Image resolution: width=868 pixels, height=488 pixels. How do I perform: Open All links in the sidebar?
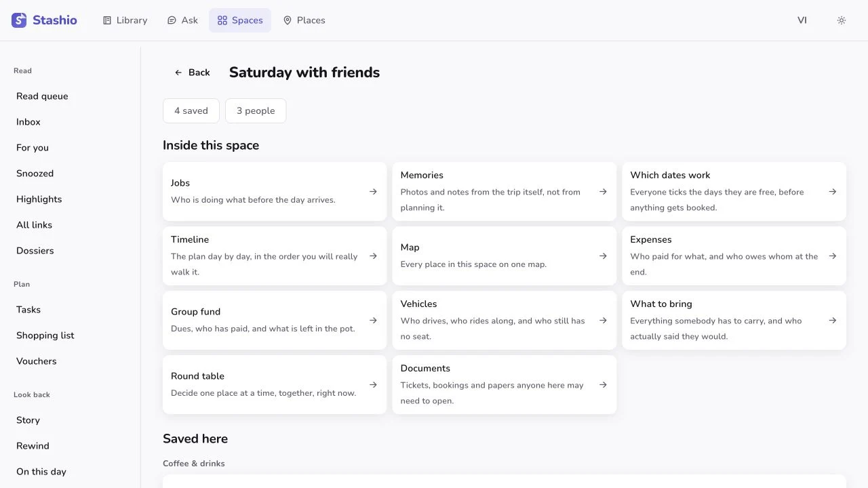[71, 225]
